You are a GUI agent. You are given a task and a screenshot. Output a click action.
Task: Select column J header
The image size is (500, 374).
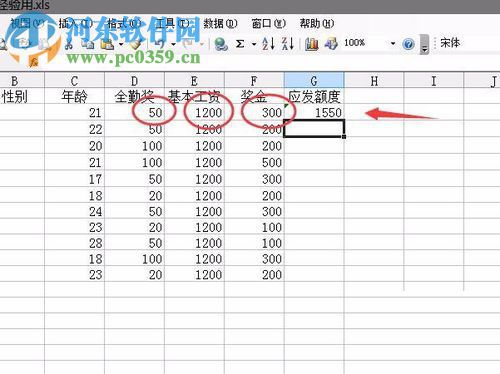pyautogui.click(x=482, y=81)
